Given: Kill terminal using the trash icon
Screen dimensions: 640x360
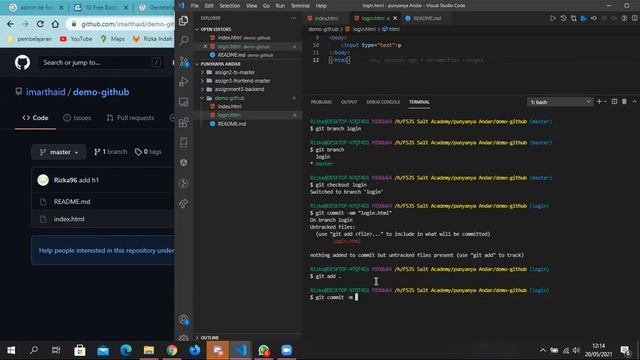Looking at the screenshot, I should pos(624,102).
